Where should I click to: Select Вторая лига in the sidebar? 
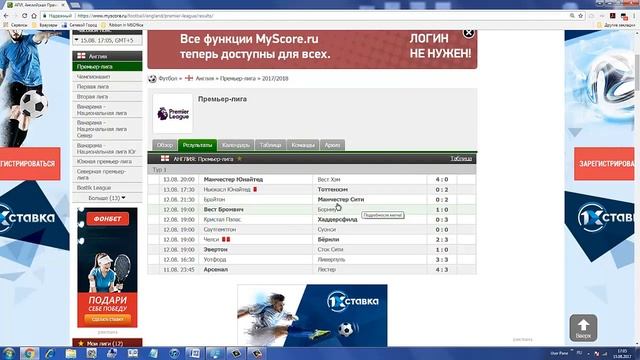click(107, 97)
